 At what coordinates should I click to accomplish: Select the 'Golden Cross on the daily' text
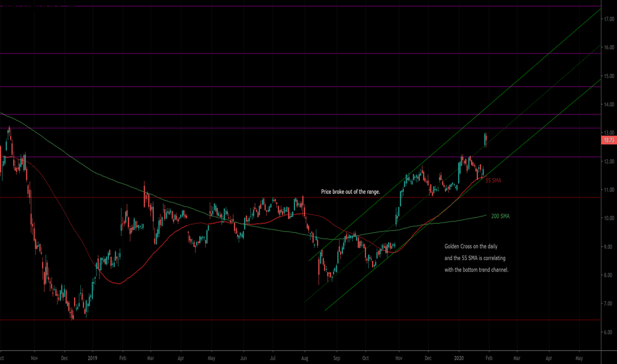[471, 246]
